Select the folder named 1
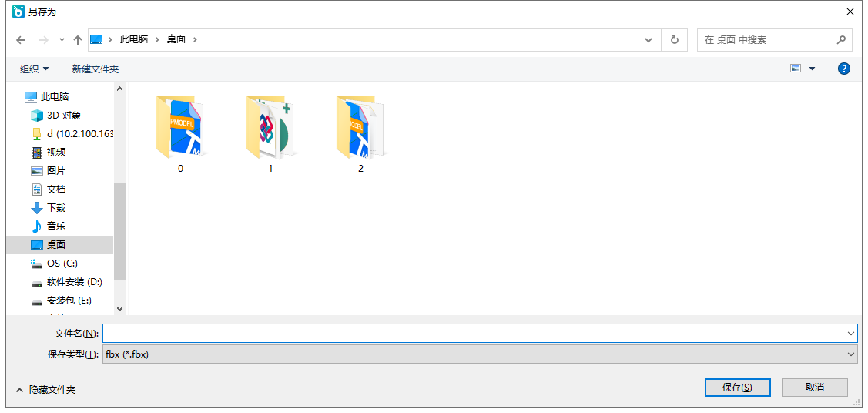This screenshot has height=413, width=868. [270, 134]
